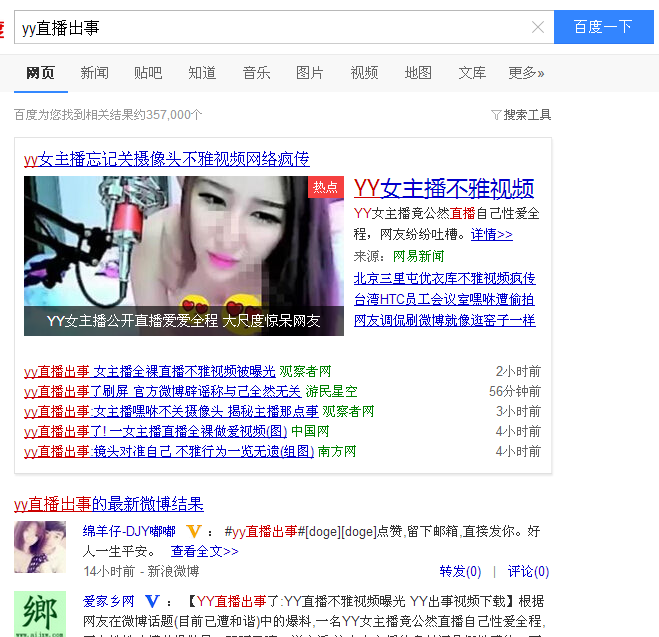Select the 地图 tab
659x637 pixels.
(x=418, y=73)
